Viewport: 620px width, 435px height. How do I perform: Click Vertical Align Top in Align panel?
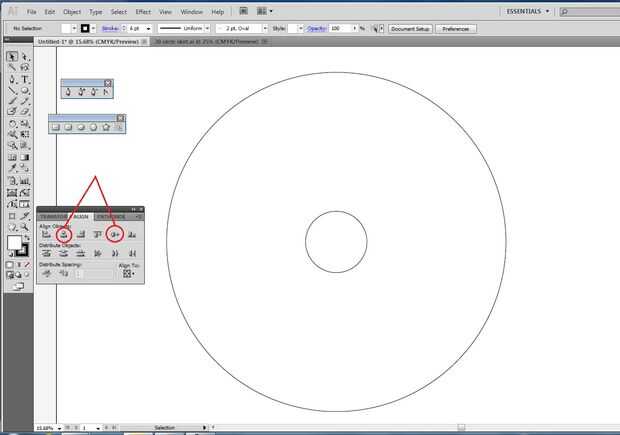[x=98, y=235]
